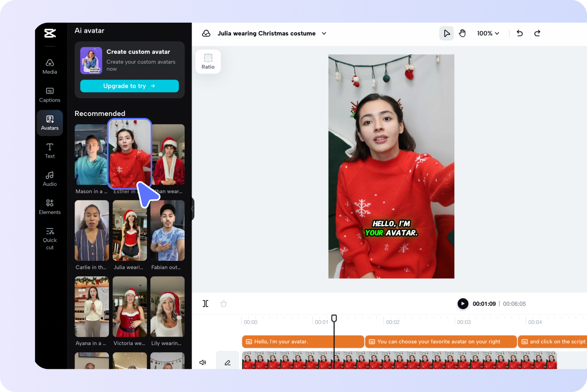The width and height of the screenshot is (587, 392).
Task: Open the Elements panel
Action: click(50, 207)
